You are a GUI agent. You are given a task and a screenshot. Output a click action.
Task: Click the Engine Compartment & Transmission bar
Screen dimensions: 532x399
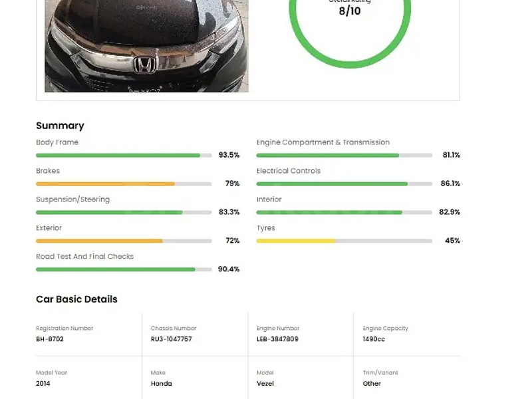coord(344,155)
